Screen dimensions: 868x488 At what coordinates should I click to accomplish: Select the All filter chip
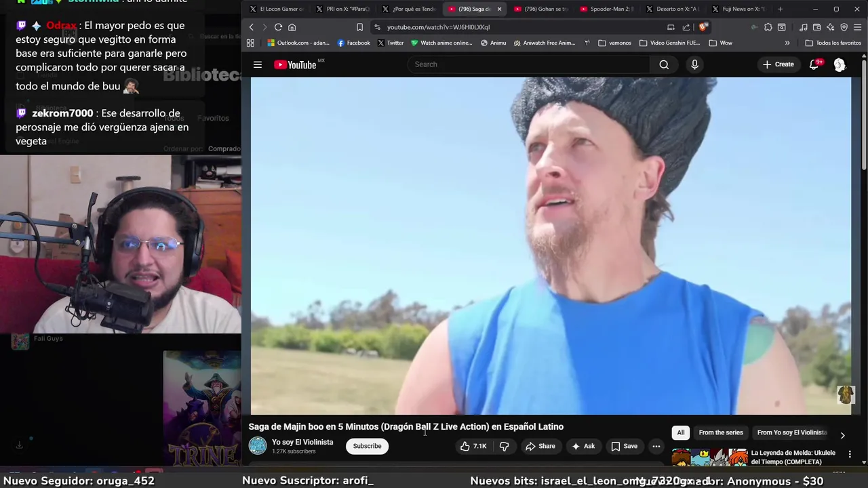pos(681,432)
